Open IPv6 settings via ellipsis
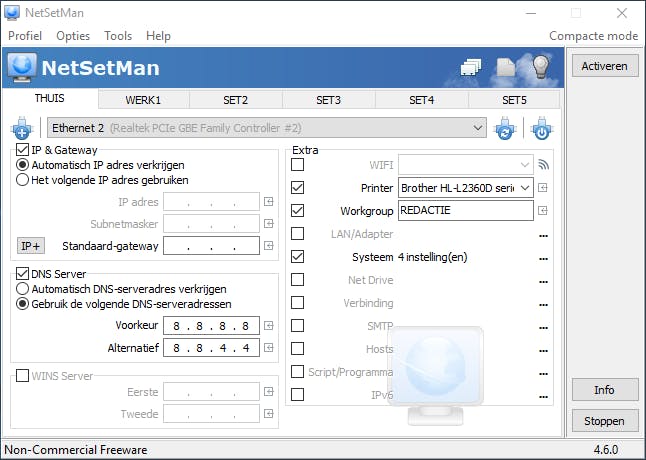Screen dimensions: 646x460 point(543,397)
